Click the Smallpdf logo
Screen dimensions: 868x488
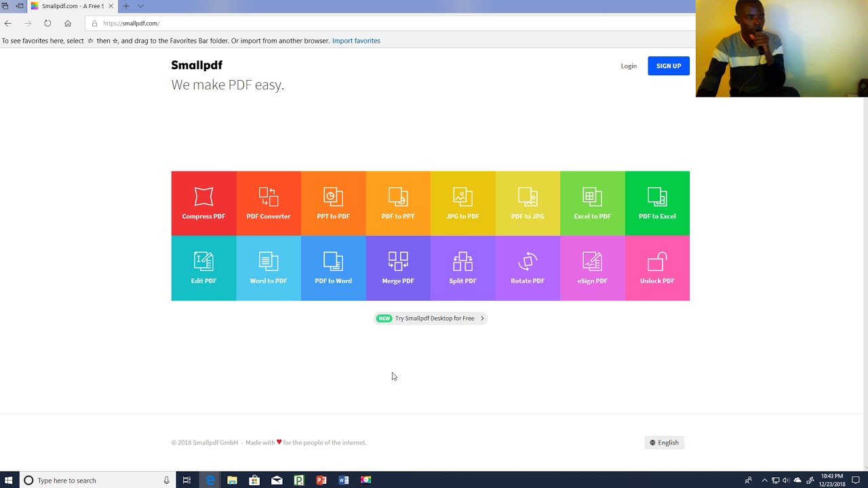click(197, 65)
